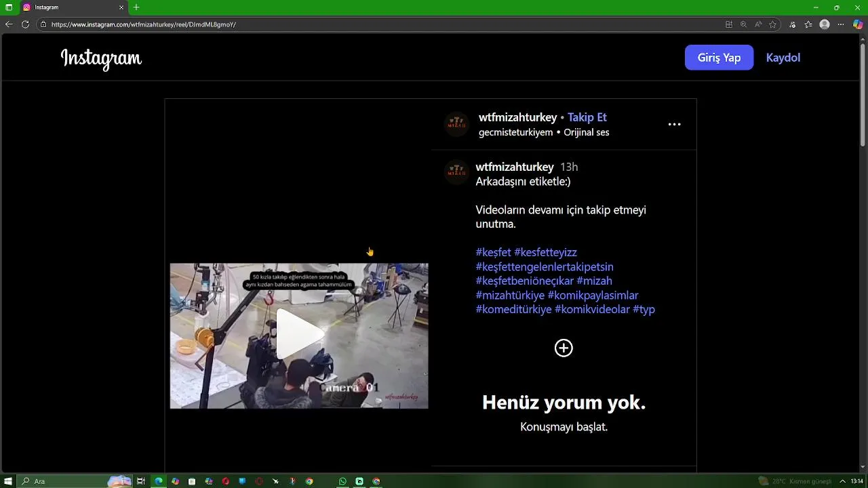This screenshot has height=488, width=868.
Task: Play the reel video
Action: tap(299, 335)
